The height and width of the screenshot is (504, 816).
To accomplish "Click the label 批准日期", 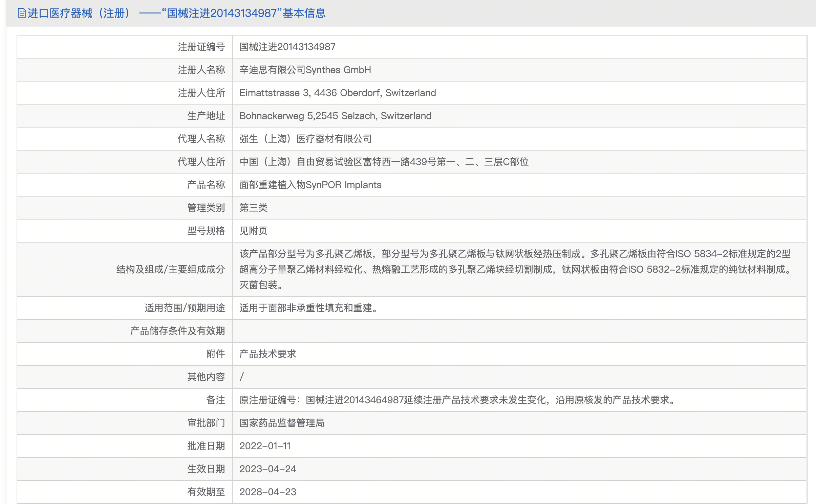I will [206, 446].
